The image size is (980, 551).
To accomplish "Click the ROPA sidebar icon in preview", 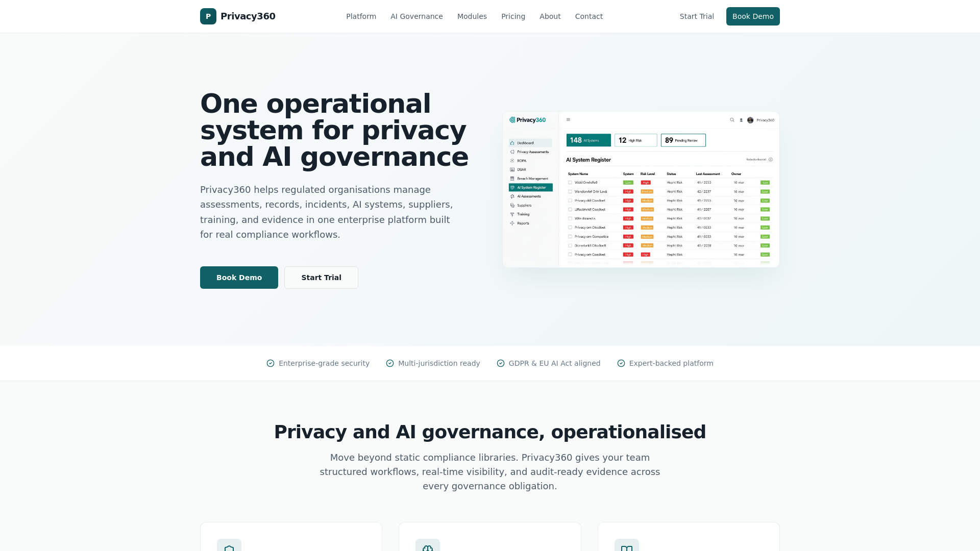I will pos(512,161).
